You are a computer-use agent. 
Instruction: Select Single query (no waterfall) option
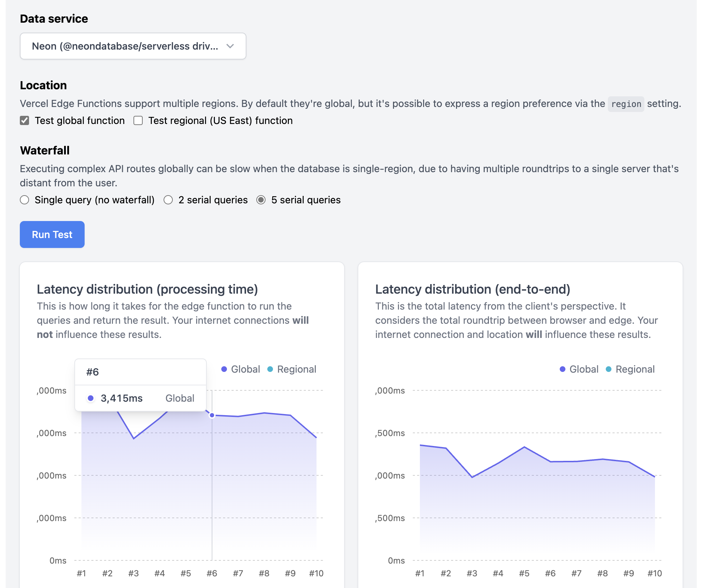click(x=24, y=200)
